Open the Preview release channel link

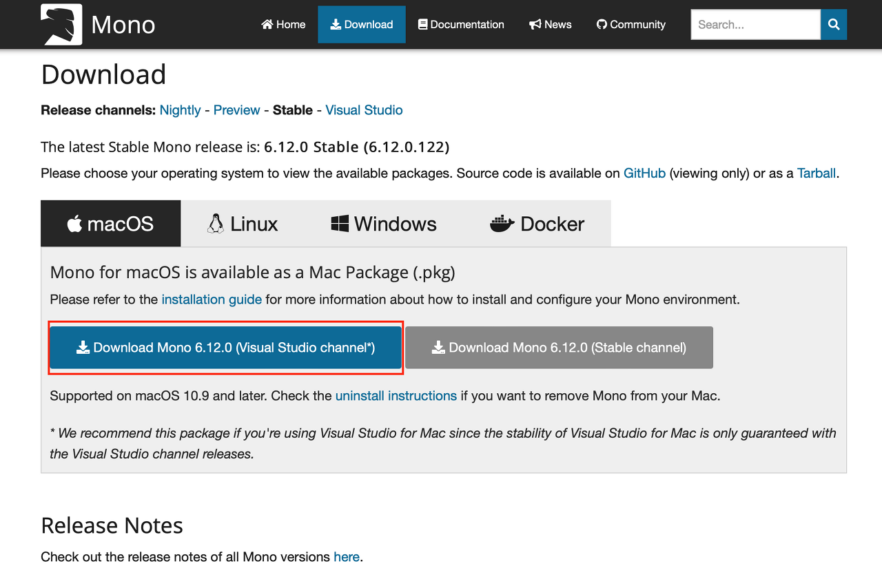(x=236, y=110)
